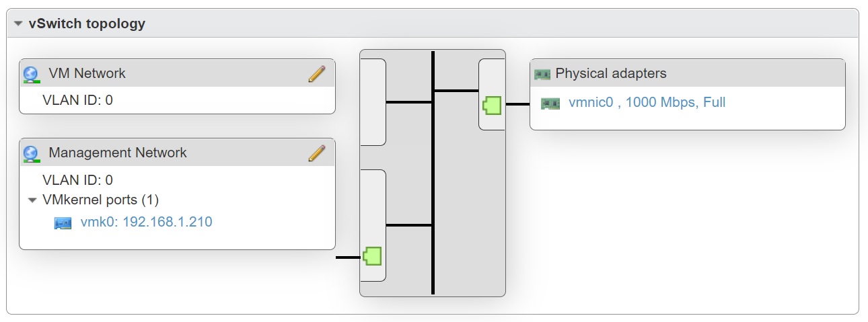The image size is (868, 322).
Task: Click the Physical adapters header NIC icon
Action: click(x=542, y=74)
